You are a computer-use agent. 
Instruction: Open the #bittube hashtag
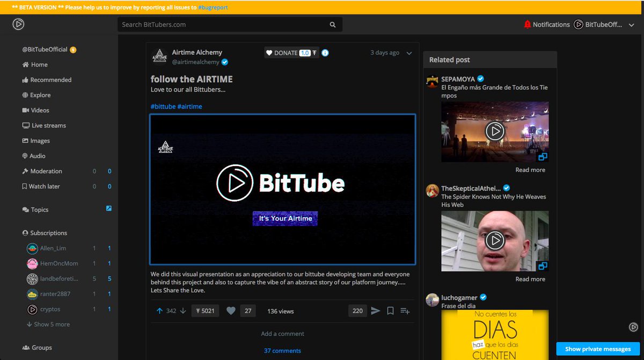pos(163,106)
